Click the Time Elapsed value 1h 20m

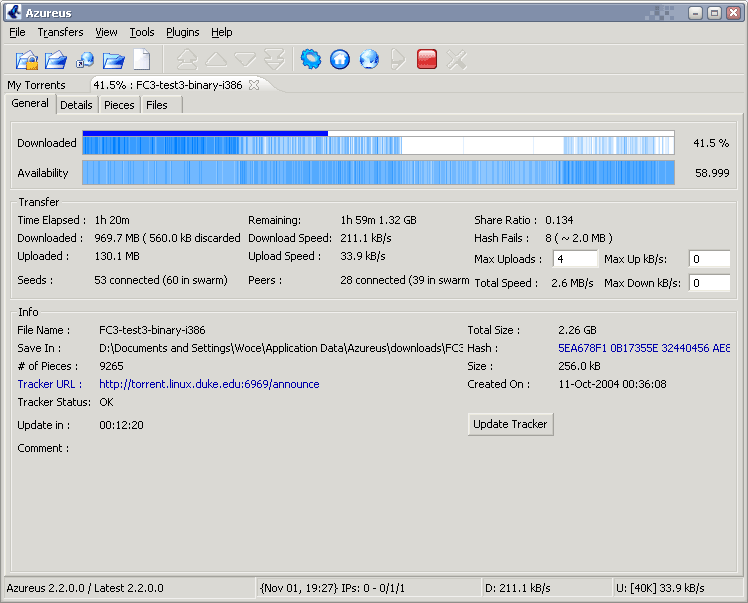coord(112,220)
